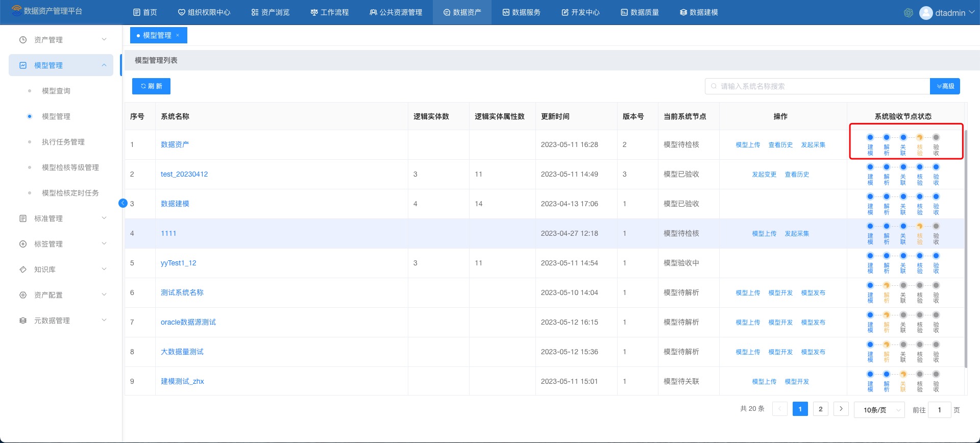This screenshot has height=443, width=980.
Task: Open the 首页 top menu
Action: pyautogui.click(x=145, y=12)
